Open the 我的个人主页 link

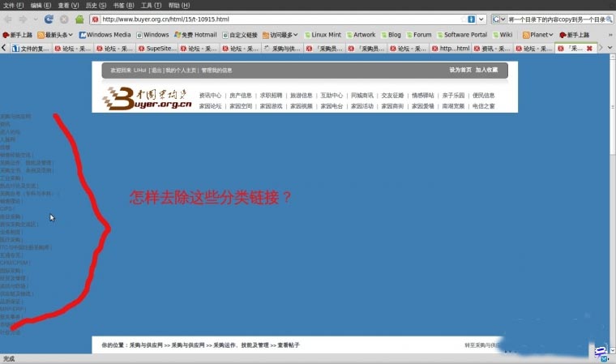[181, 71]
